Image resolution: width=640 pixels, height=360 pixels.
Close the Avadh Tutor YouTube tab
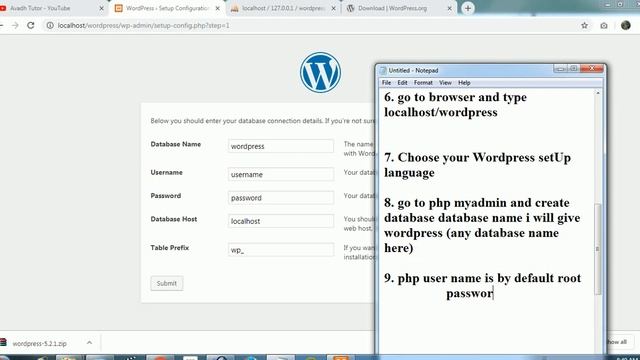[x=102, y=8]
